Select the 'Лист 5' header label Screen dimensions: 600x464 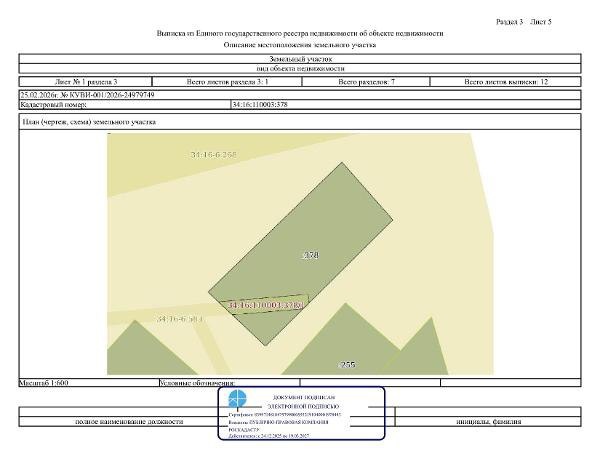[x=541, y=22]
